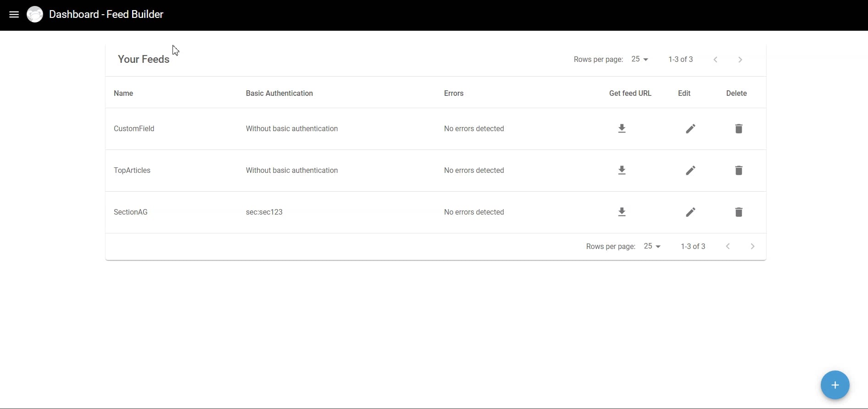Click the Basic Authentication column header
Screen dimensions: 868x409
point(279,93)
